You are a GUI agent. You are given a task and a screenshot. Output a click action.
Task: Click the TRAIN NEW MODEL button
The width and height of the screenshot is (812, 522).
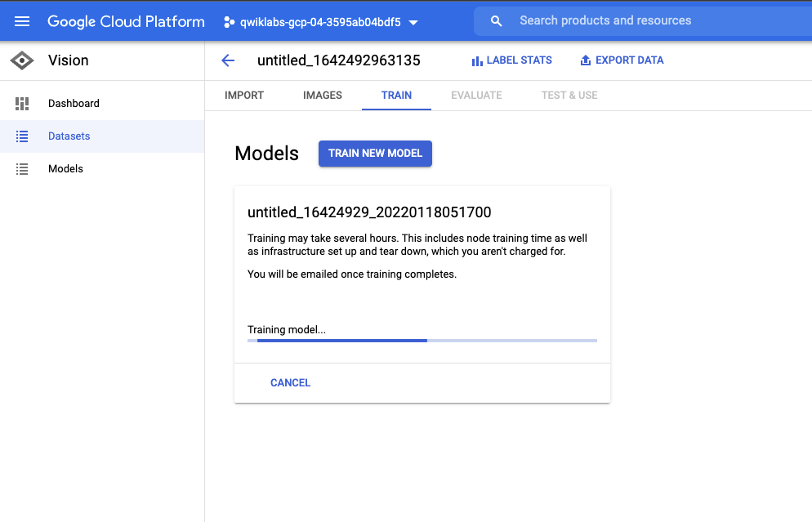(375, 154)
